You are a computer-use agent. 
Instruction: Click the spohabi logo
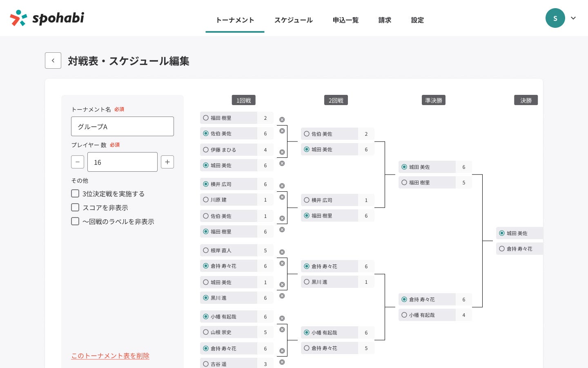[47, 18]
